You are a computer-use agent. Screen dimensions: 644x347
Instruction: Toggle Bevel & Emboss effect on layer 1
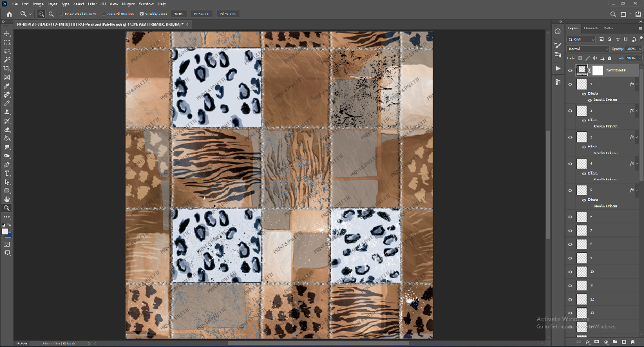pyautogui.click(x=590, y=100)
